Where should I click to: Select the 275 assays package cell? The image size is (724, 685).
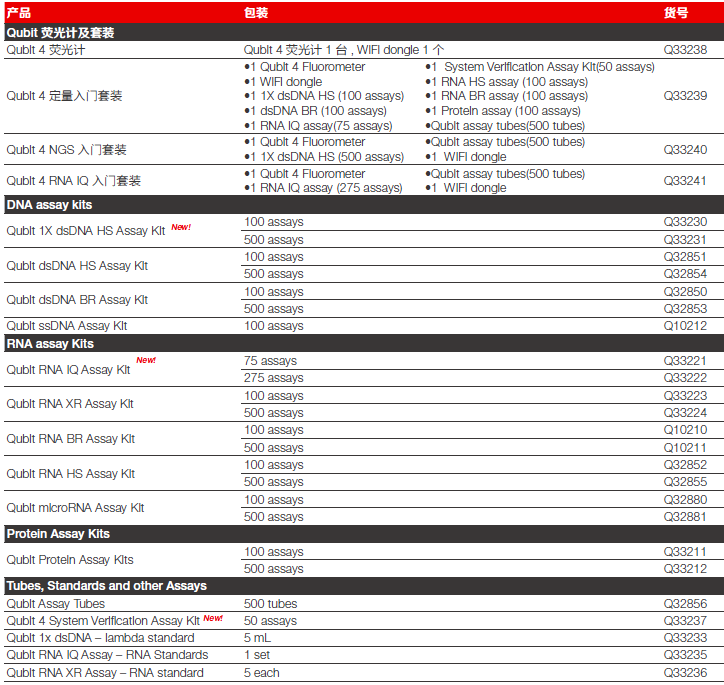tap(273, 378)
